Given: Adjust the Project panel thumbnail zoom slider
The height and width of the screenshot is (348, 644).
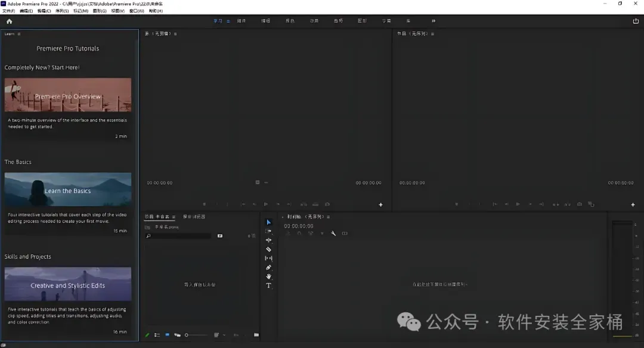Looking at the screenshot, I should [196, 335].
